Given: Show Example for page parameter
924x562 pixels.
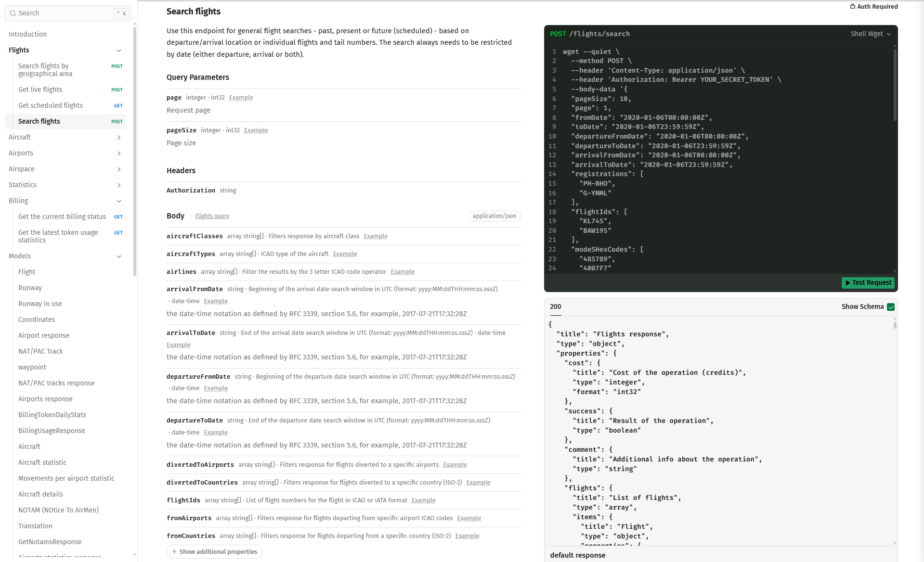Looking at the screenshot, I should click(241, 98).
